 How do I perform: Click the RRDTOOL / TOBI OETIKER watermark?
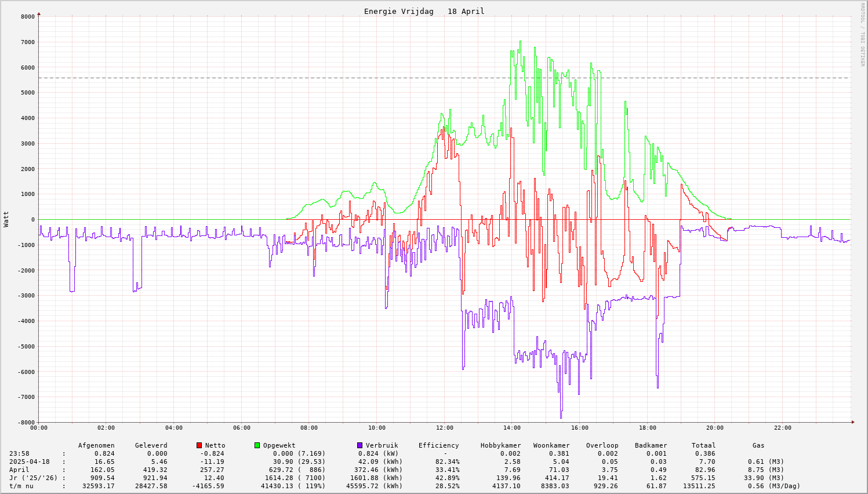tap(862, 35)
